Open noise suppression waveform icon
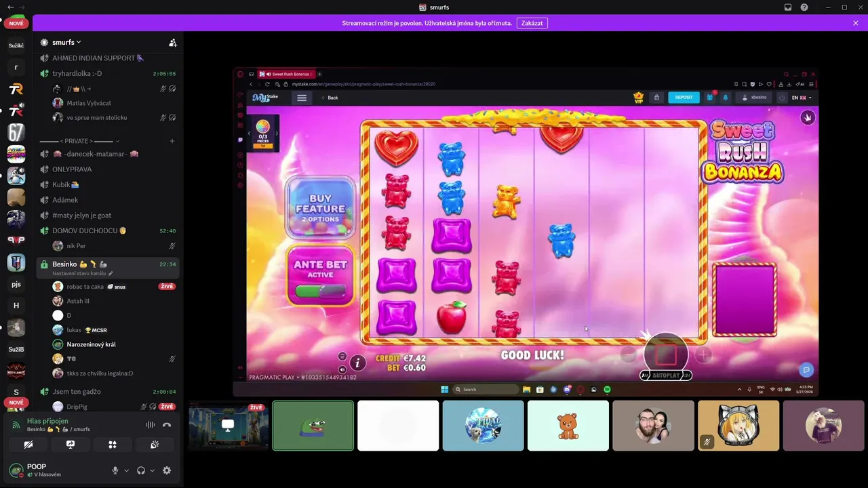Screen dimensions: 868x488 click(x=151, y=425)
